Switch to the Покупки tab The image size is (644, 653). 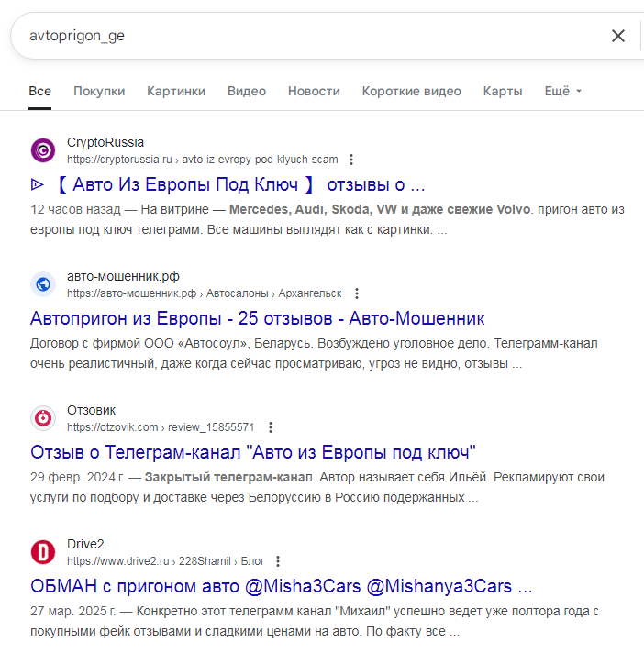[99, 91]
